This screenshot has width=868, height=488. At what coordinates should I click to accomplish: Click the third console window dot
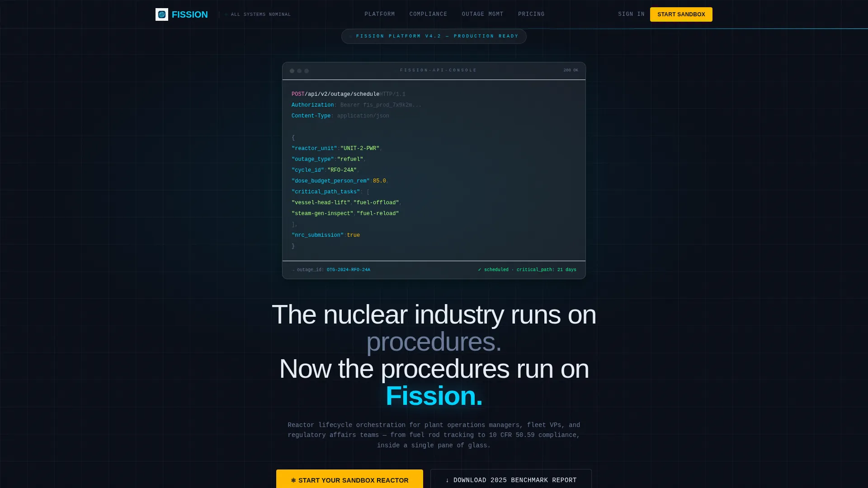point(307,71)
